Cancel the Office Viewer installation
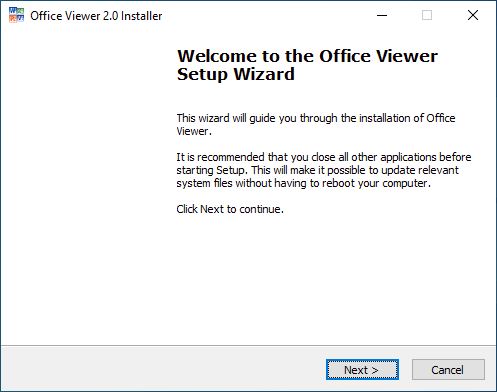The height and width of the screenshot is (392, 497). [x=448, y=369]
